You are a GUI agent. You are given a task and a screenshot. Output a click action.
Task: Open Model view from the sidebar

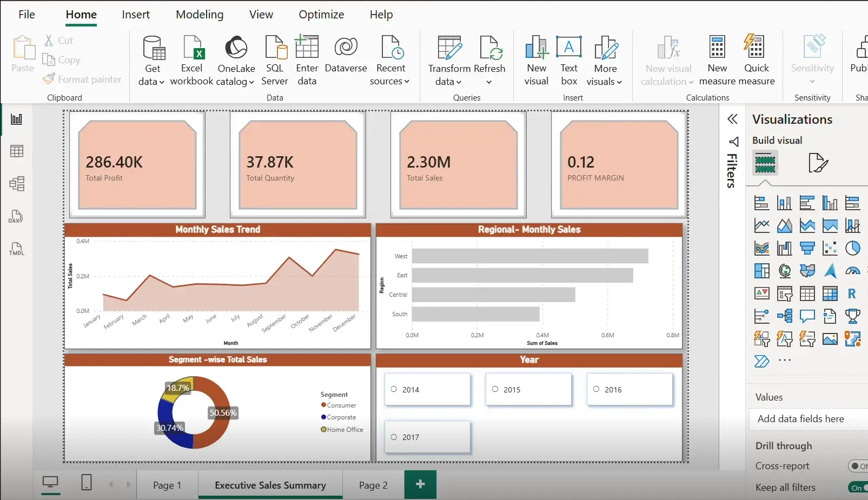(x=16, y=183)
